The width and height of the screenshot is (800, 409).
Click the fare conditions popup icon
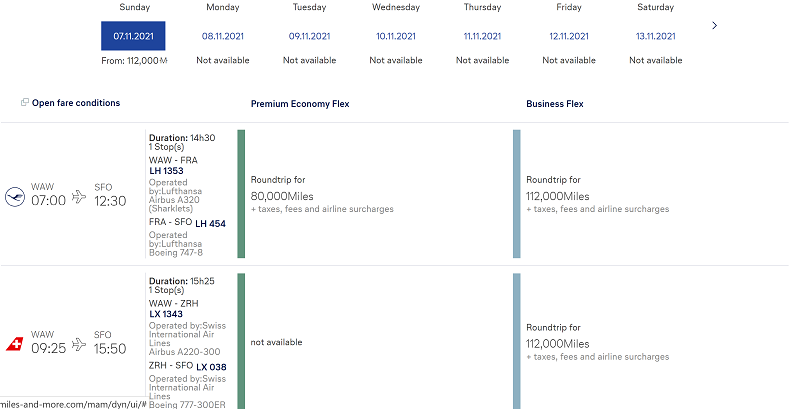[x=24, y=103]
